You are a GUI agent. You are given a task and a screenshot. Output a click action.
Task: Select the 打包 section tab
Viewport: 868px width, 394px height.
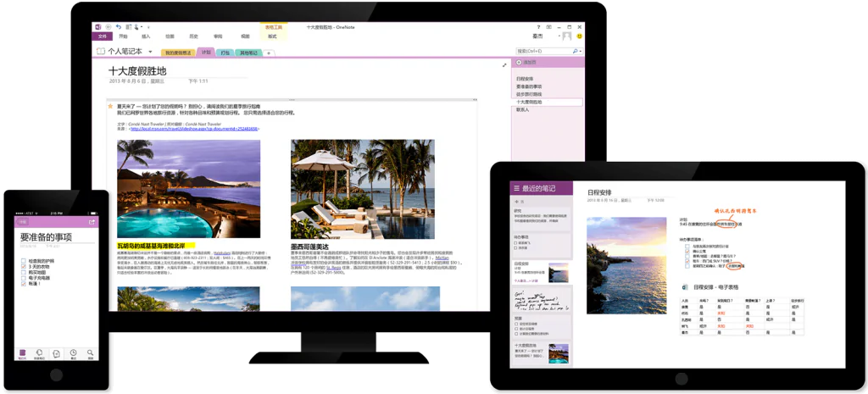pyautogui.click(x=225, y=53)
